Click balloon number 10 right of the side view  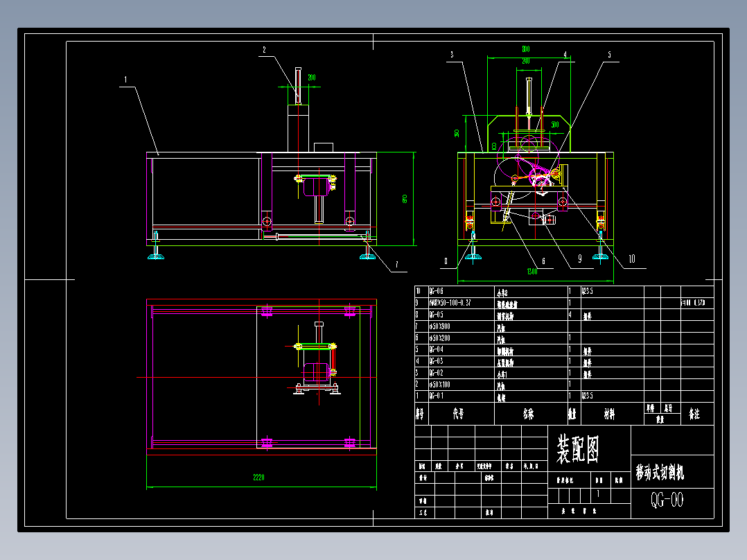click(632, 259)
